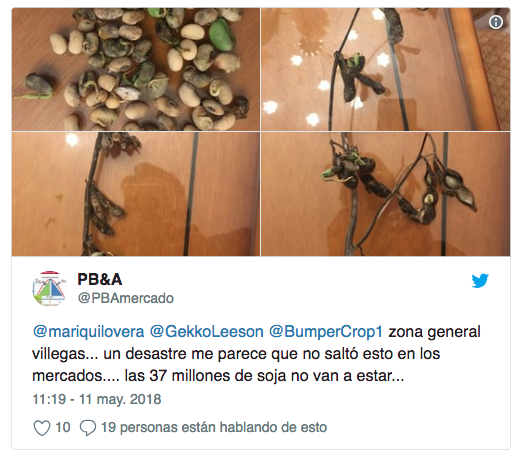The height and width of the screenshot is (451, 521).
Task: Open the top-right hanging pod photo
Action: [x=385, y=69]
